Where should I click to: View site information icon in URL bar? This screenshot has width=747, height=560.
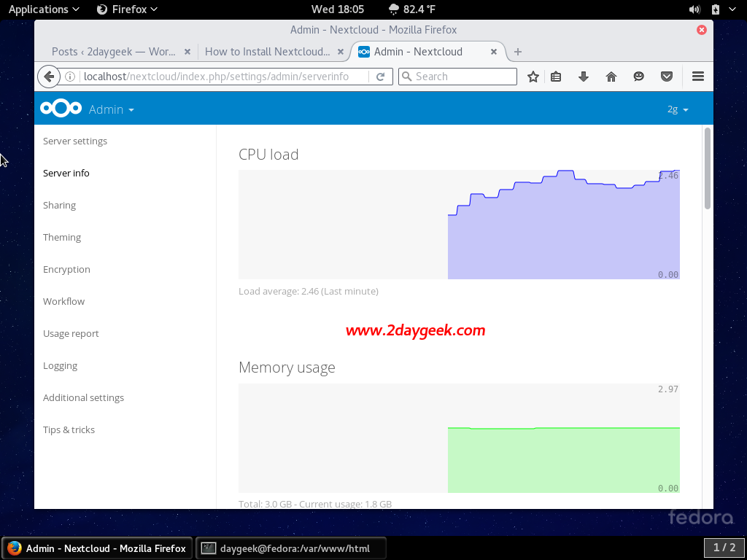(70, 77)
